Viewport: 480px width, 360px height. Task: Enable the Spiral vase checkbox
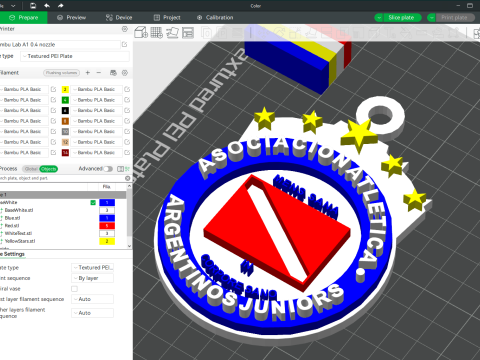tap(74, 289)
